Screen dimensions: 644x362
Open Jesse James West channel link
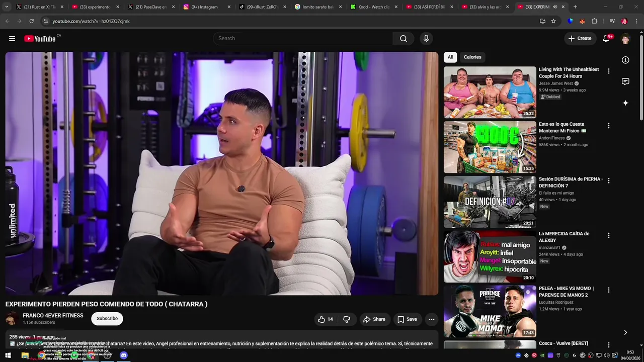[556, 83]
